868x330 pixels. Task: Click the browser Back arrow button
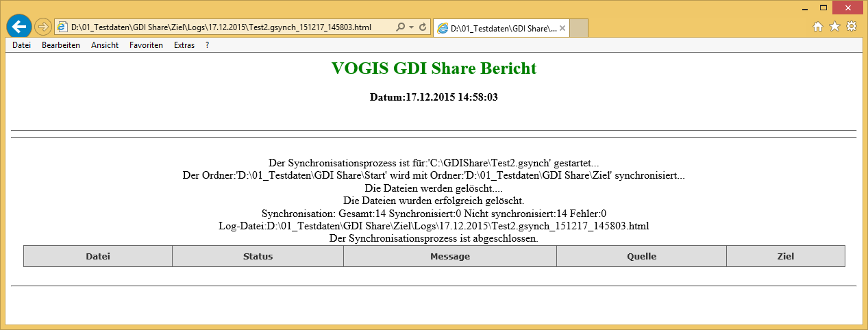pos(19,27)
